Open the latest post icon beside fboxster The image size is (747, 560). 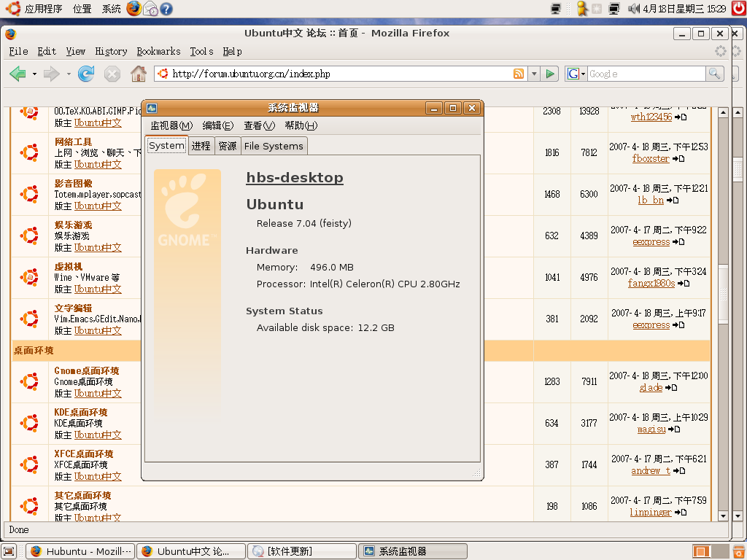pyautogui.click(x=678, y=159)
